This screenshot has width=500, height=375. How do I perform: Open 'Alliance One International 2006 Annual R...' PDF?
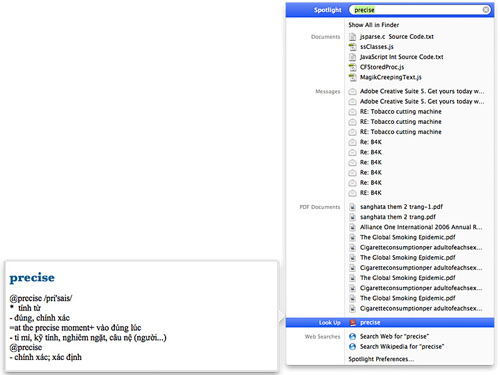pos(421,227)
